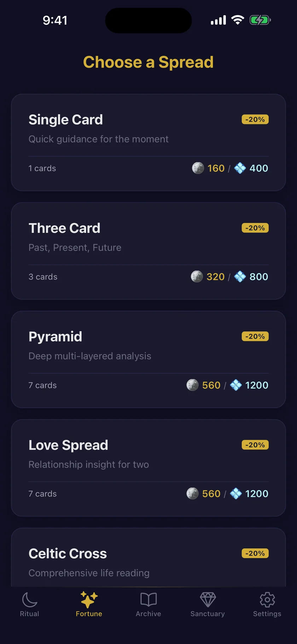Open the Ritual tab moon icon
The width and height of the screenshot is (297, 644).
(x=30, y=599)
